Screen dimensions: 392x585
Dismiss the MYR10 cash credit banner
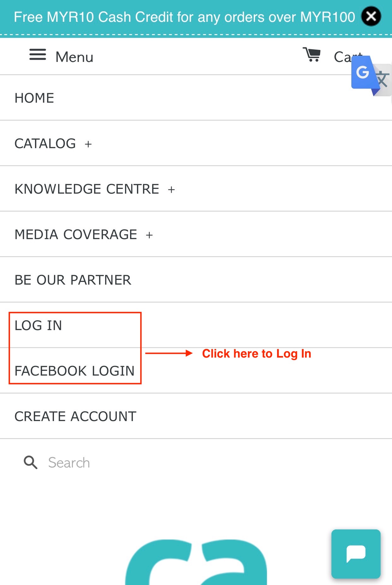pyautogui.click(x=371, y=16)
